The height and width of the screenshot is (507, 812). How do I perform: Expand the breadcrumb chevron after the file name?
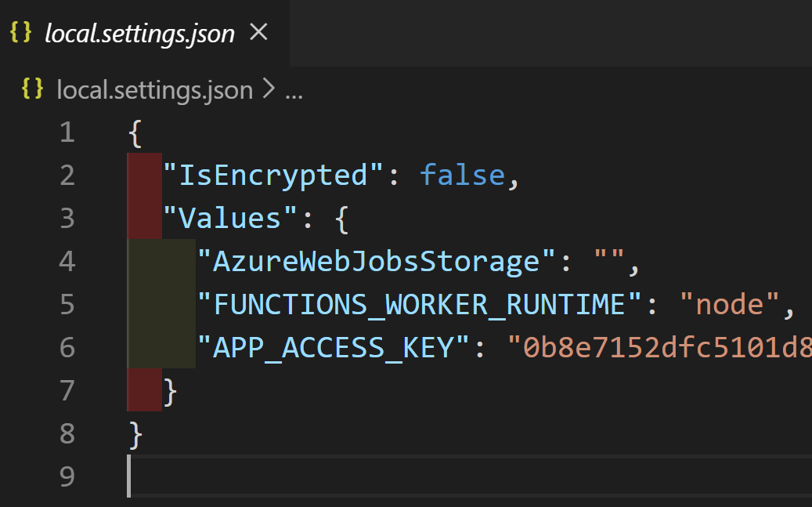(268, 91)
